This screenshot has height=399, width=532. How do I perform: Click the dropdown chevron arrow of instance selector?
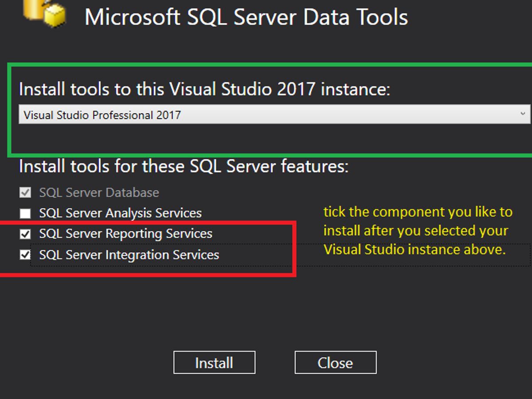523,114
